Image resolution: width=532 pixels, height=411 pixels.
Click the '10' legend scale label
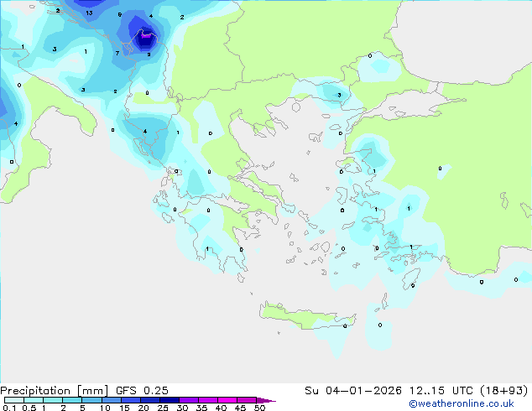105,408
